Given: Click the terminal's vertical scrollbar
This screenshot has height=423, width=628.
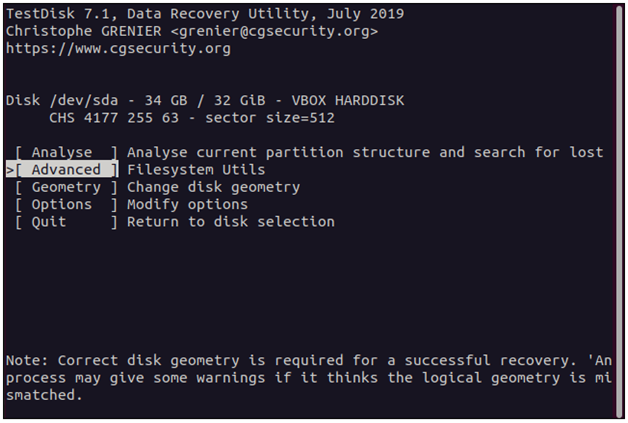Looking at the screenshot, I should (x=620, y=212).
